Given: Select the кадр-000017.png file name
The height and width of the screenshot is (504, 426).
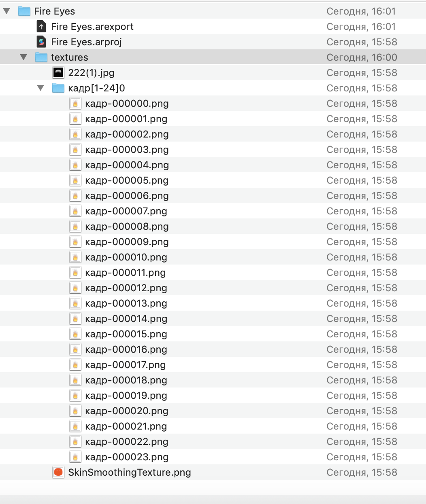Looking at the screenshot, I should tap(125, 365).
